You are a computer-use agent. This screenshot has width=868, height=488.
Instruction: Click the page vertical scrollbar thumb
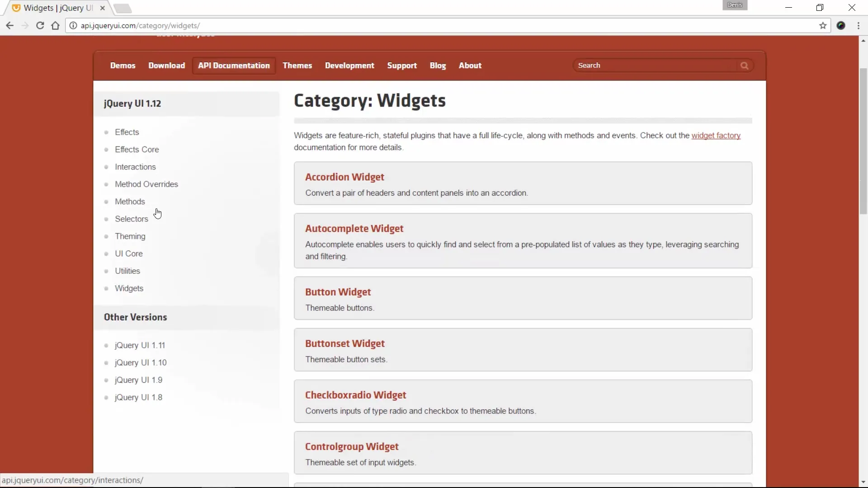click(x=863, y=141)
